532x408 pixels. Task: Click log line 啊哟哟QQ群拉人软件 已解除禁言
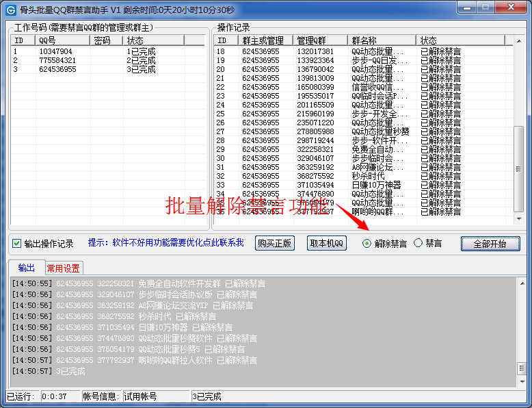(x=134, y=360)
